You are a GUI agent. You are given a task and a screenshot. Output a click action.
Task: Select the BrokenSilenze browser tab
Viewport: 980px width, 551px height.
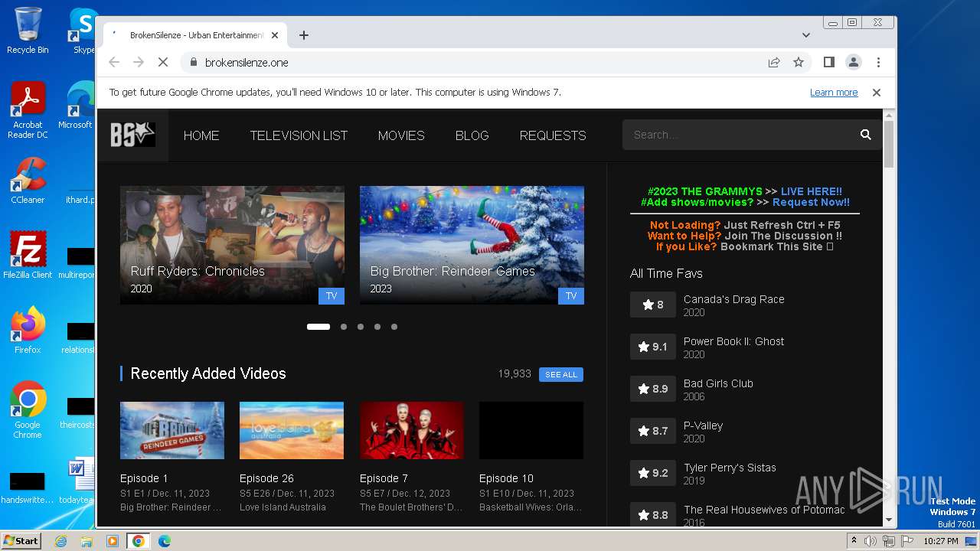pos(195,35)
